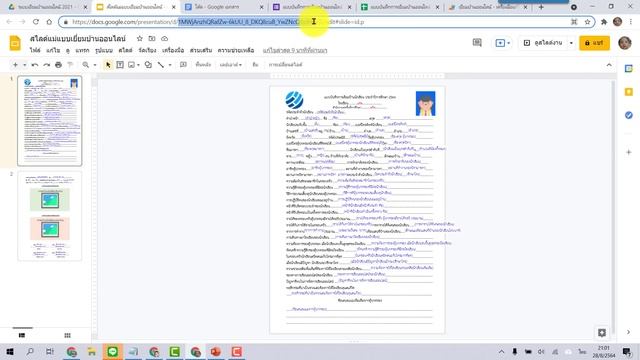Open the Meet present dropdown button
640x360 pixels.
point(502,42)
